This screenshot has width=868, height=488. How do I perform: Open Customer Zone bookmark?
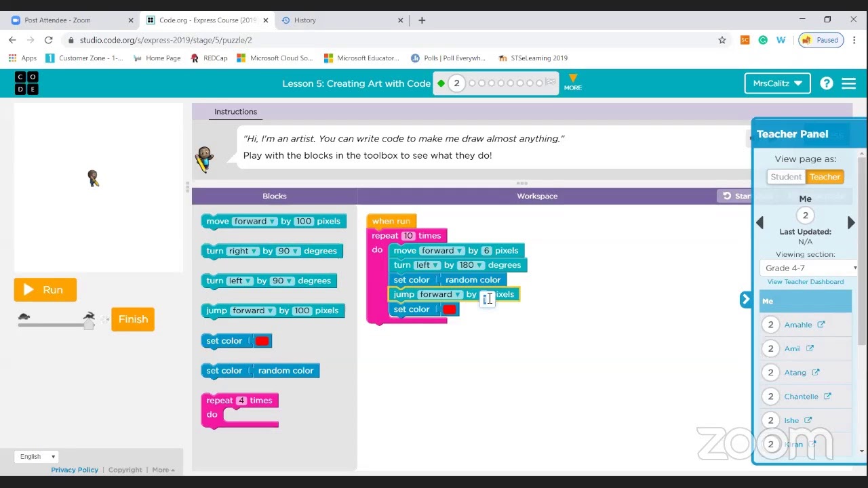(84, 58)
